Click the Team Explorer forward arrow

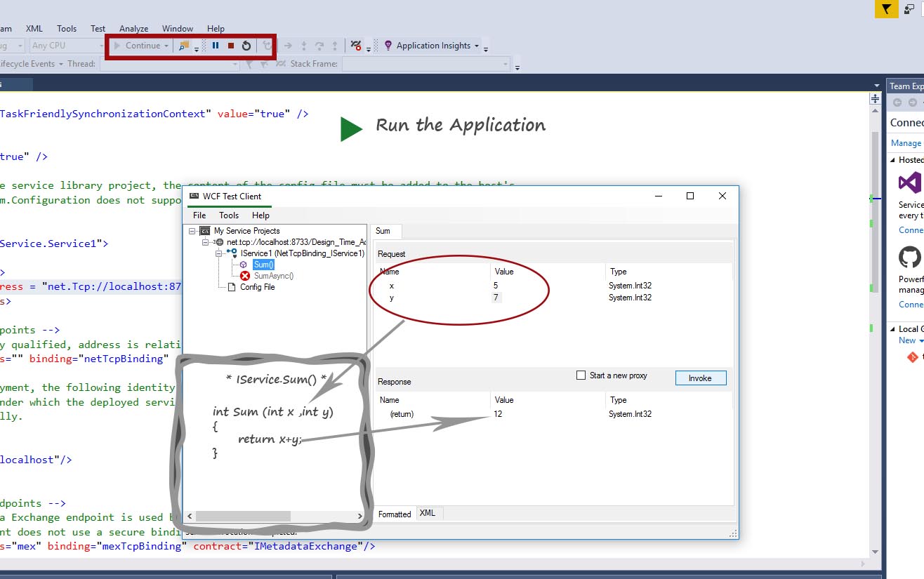click(x=912, y=102)
